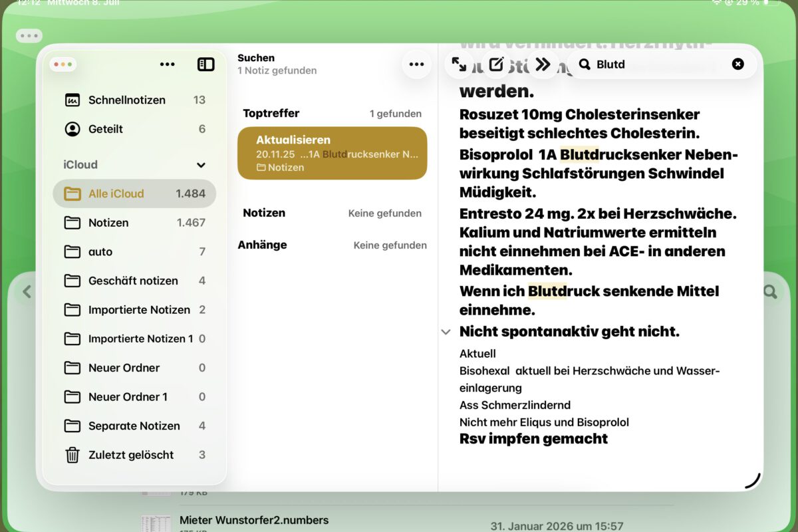Viewport: 798px width, 532px height.
Task: Select the Alle iCloud folder
Action: 134,194
